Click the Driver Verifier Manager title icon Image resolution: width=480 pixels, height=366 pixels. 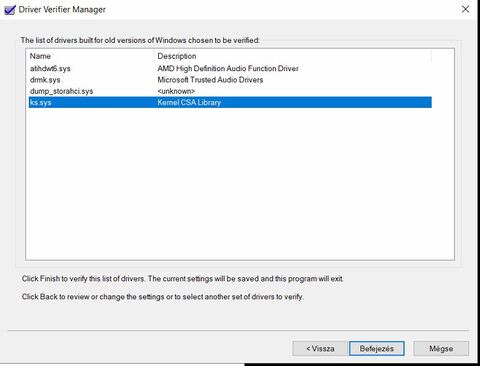click(x=10, y=10)
